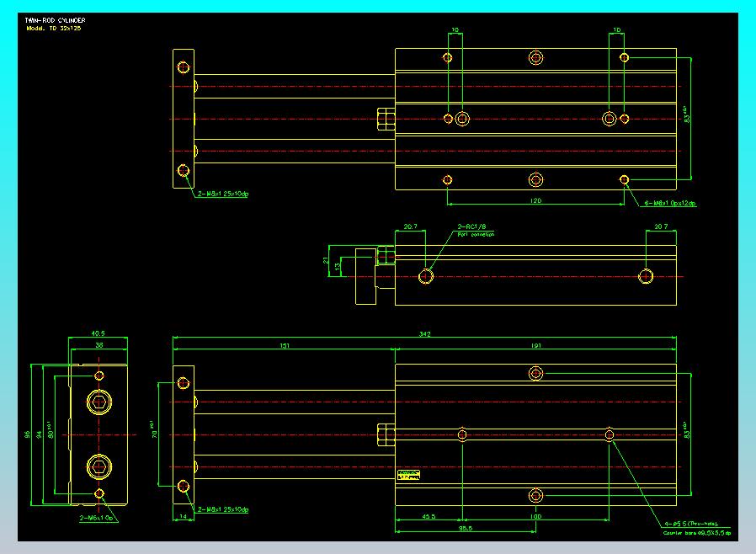756x554 pixels.
Task: Select the 120 dimension text in the top view
Action: [x=536, y=200]
